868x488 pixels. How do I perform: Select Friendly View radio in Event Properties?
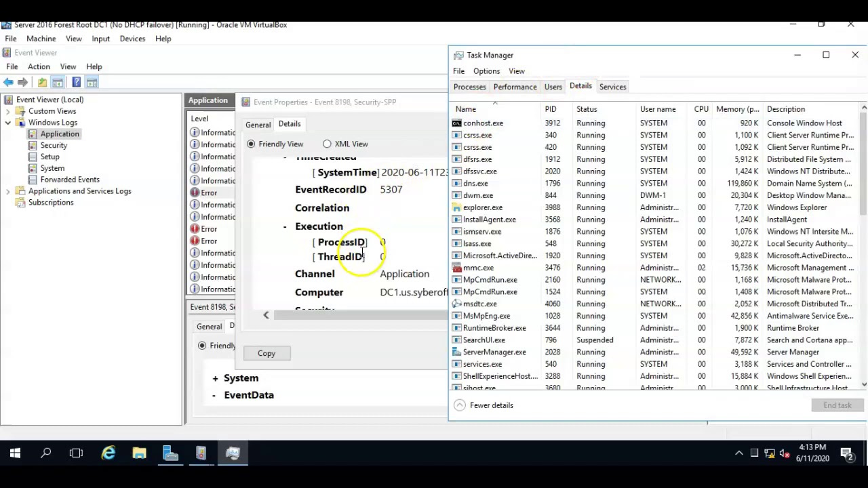251,144
